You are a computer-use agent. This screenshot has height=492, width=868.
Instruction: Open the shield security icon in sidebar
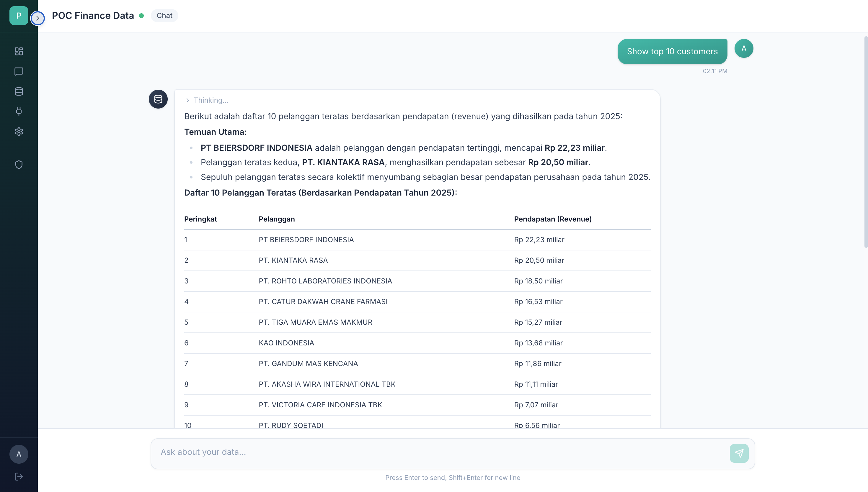[x=19, y=165]
